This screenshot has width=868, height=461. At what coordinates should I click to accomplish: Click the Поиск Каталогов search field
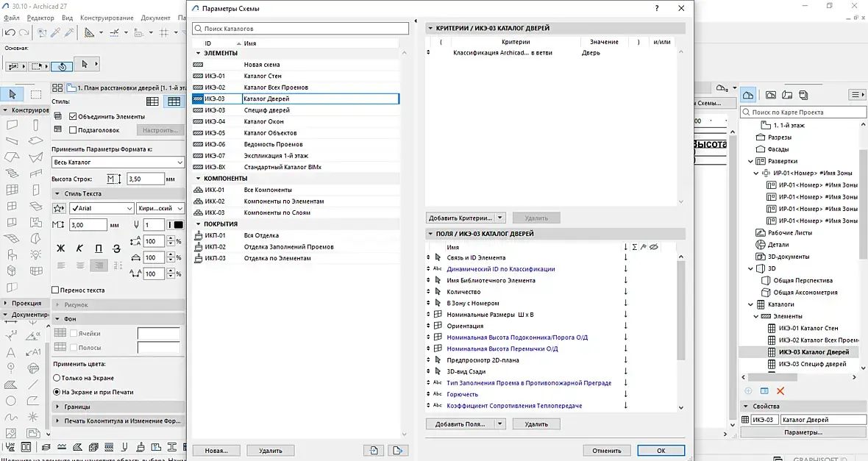[x=301, y=28]
